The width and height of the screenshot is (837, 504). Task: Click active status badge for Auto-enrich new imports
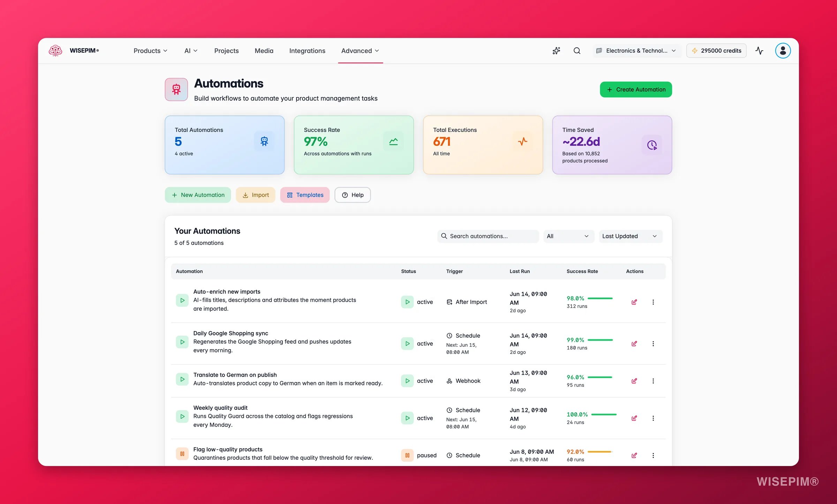(x=417, y=302)
